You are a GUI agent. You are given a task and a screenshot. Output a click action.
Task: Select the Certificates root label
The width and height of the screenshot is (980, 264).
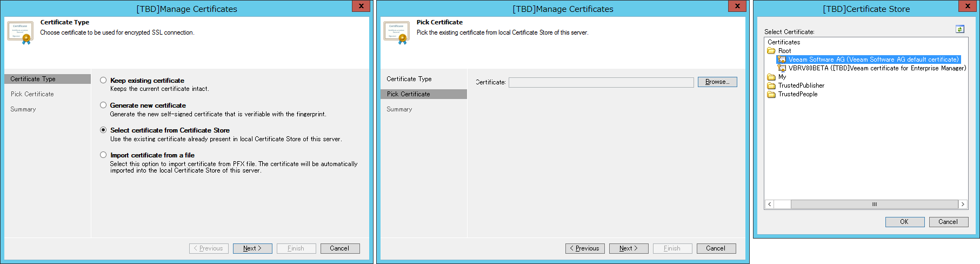(784, 42)
